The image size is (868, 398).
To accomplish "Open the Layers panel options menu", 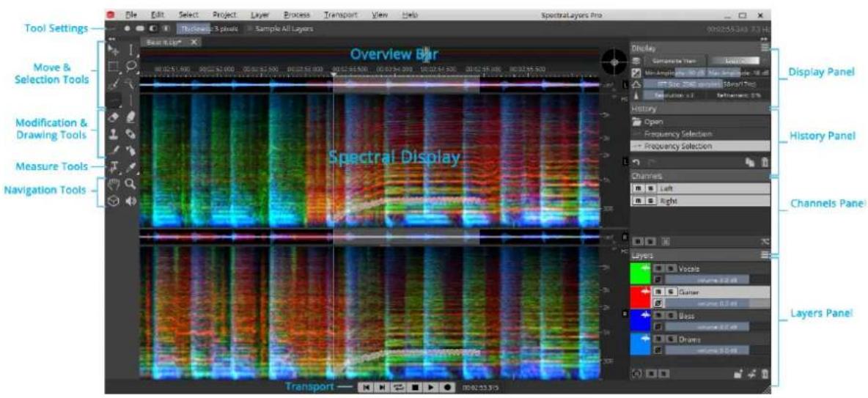I will pyautogui.click(x=765, y=254).
